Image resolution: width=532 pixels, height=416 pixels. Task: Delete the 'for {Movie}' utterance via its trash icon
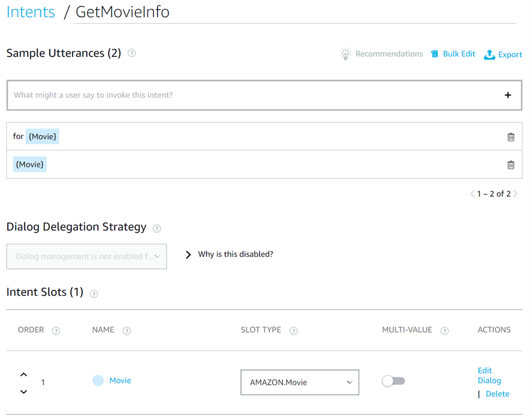pyautogui.click(x=510, y=136)
